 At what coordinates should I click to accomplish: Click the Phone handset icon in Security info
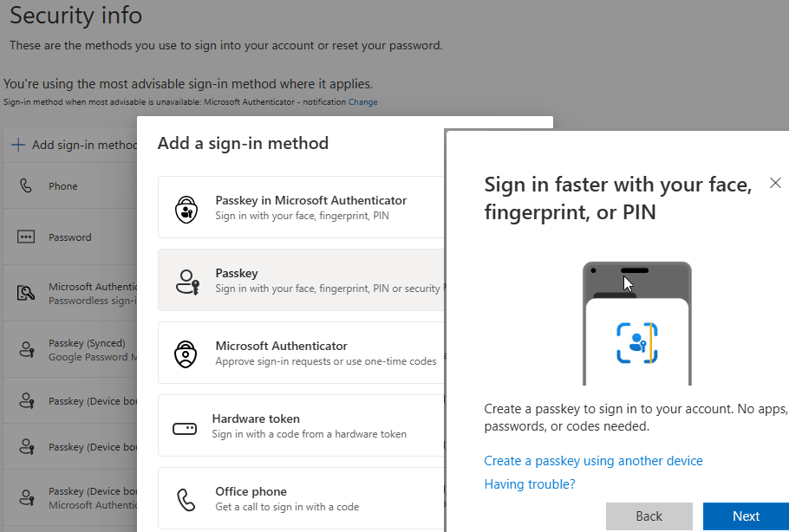[x=26, y=185]
